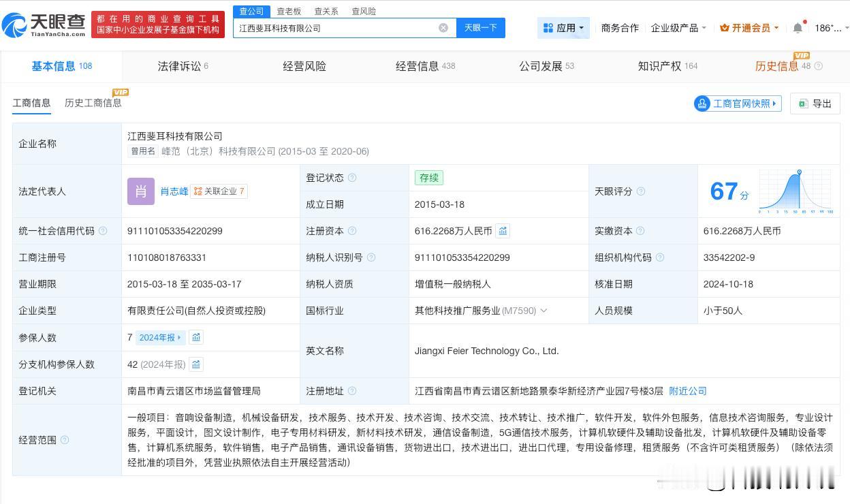Open legal representative 肖志峰 link
The image size is (850, 504).
pos(174,191)
